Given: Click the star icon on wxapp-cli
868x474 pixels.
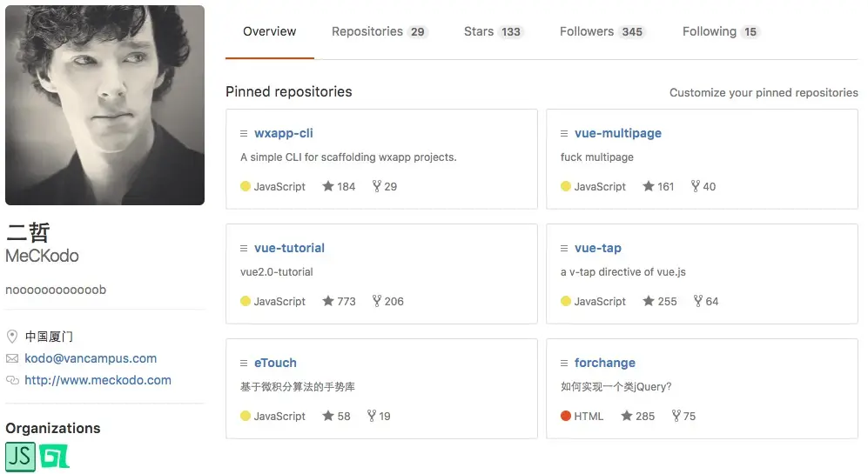Looking at the screenshot, I should click(x=328, y=186).
